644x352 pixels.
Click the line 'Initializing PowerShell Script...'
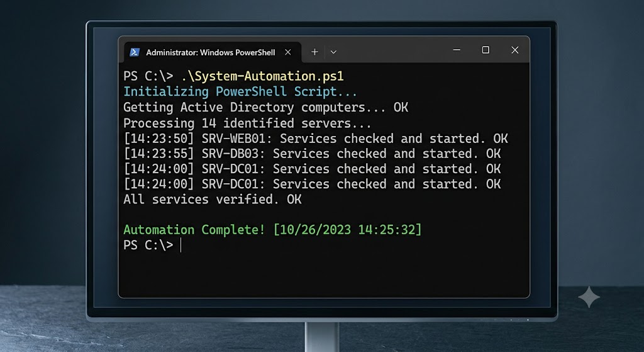pos(240,92)
